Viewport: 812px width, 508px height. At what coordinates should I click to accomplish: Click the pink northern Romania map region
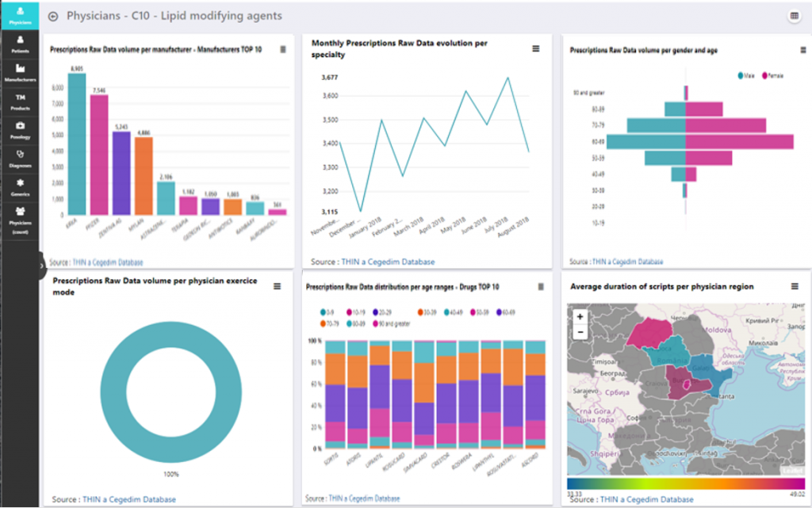(x=649, y=331)
